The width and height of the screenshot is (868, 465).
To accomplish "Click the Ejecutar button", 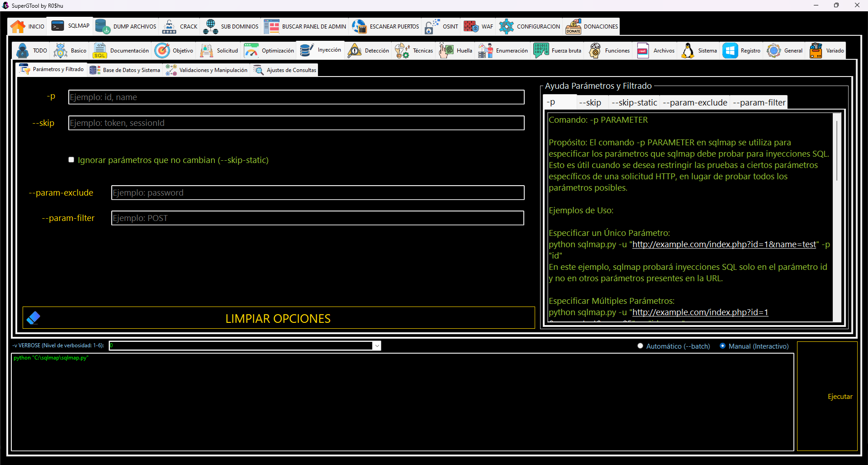I will [827, 396].
